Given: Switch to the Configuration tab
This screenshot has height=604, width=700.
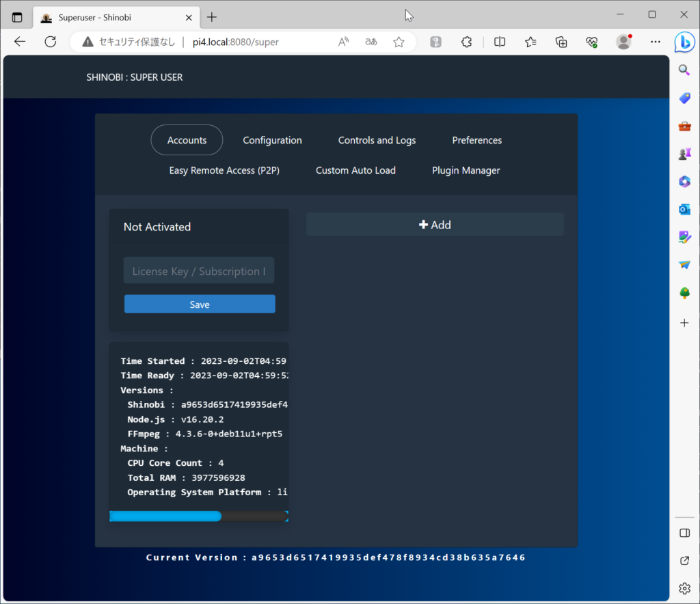Looking at the screenshot, I should [x=272, y=140].
